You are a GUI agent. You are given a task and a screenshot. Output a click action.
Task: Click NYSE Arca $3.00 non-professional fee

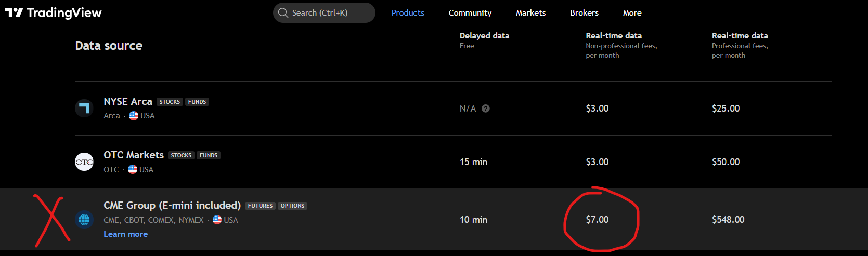[x=597, y=109]
